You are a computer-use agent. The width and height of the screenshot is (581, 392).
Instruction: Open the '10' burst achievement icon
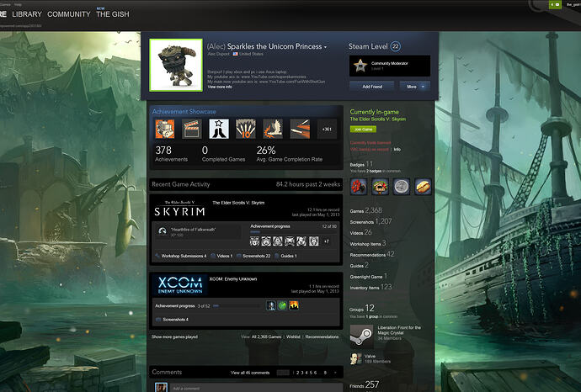click(x=246, y=129)
